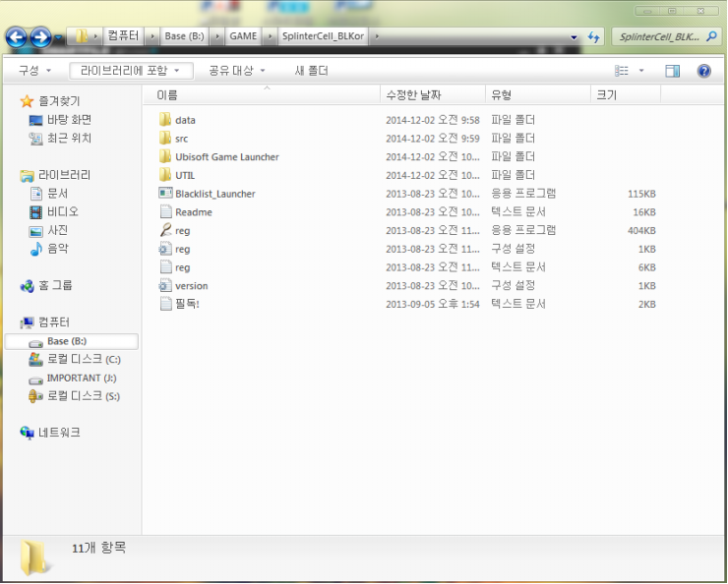This screenshot has height=584, width=728.
Task: Open 로컬 디스크 (C:) in the sidebar
Action: click(75, 360)
